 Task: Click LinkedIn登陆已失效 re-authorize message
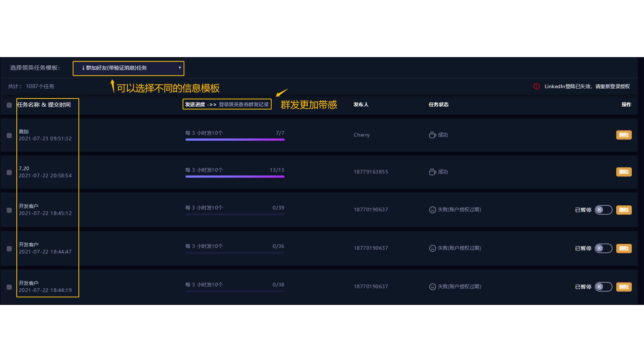pyautogui.click(x=587, y=86)
